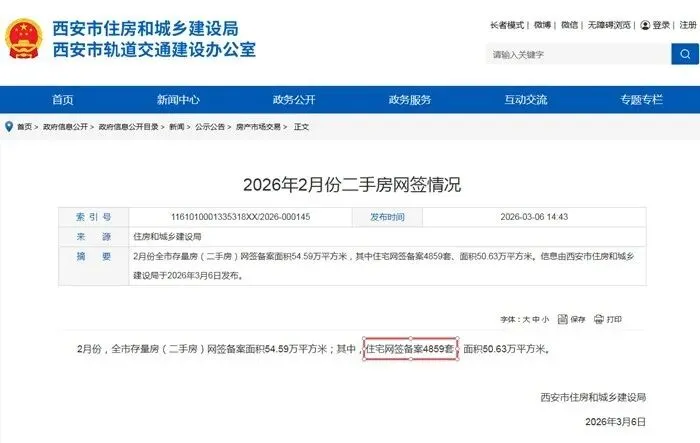This screenshot has height=443, width=700.
Task: Open the 专题专栏 navigation tab
Action: click(642, 100)
